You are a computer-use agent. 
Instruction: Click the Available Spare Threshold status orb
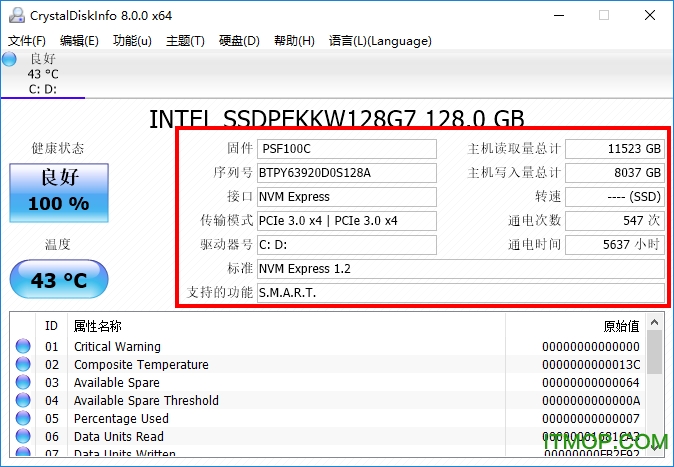coord(23,401)
